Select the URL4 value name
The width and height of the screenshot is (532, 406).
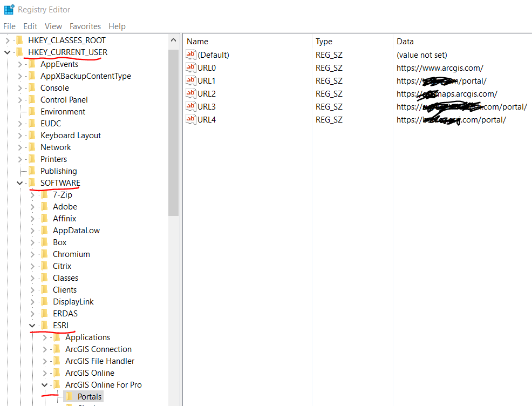click(x=207, y=120)
